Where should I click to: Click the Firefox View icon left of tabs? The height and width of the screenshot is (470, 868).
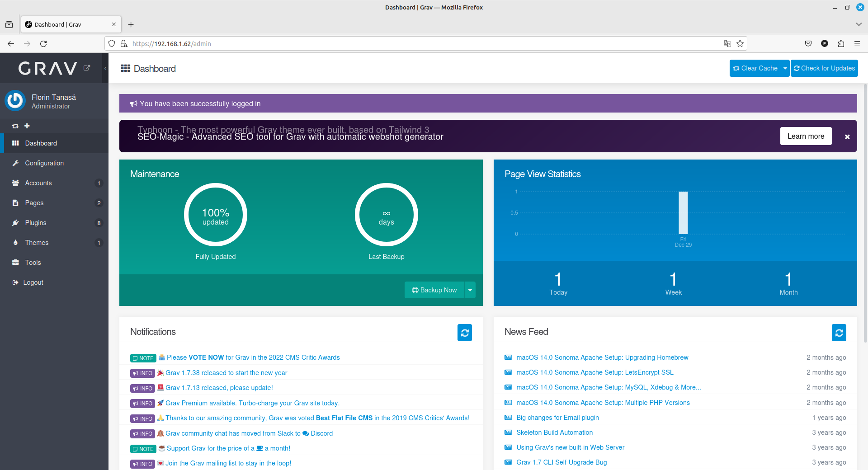coord(9,24)
